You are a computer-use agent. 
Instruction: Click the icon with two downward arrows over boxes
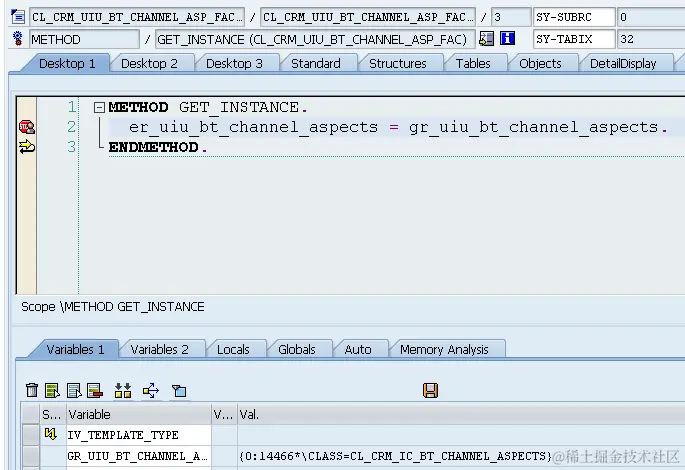coord(123,390)
